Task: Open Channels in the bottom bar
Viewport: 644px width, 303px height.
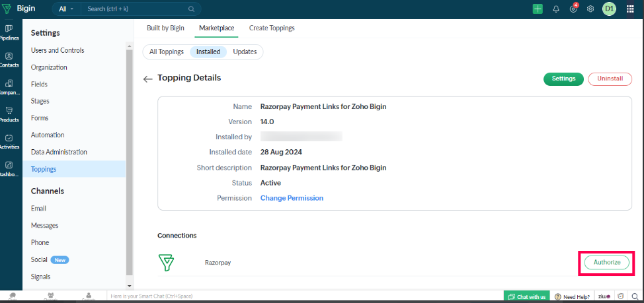Action: tap(50, 296)
